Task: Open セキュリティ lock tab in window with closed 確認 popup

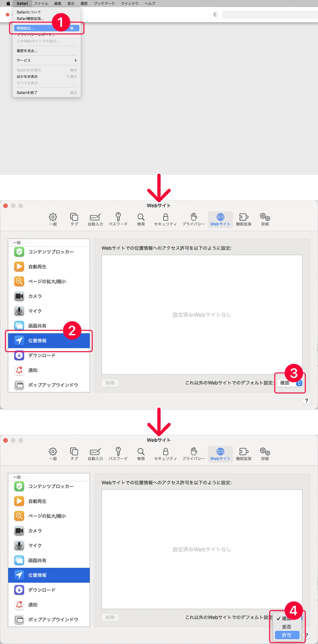Action: 165,219
